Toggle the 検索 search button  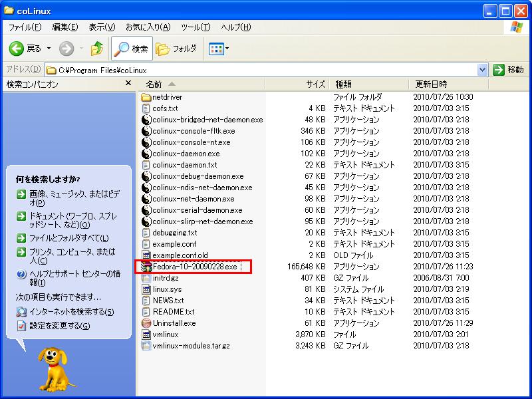coord(132,49)
